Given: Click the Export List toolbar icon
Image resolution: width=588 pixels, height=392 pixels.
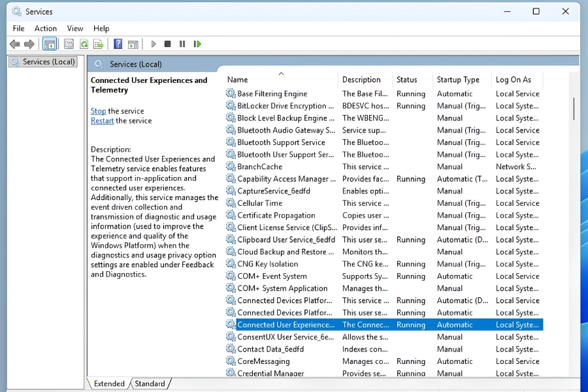Looking at the screenshot, I should coord(99,44).
